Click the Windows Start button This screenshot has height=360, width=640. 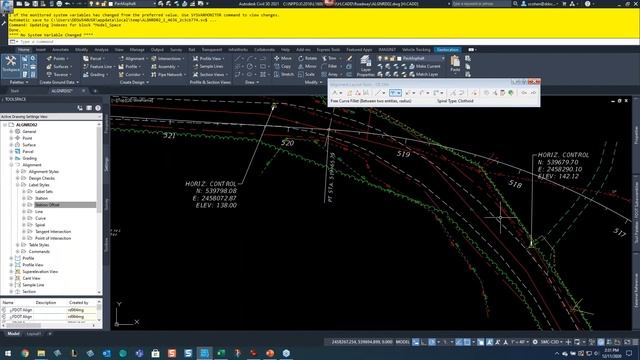8,353
